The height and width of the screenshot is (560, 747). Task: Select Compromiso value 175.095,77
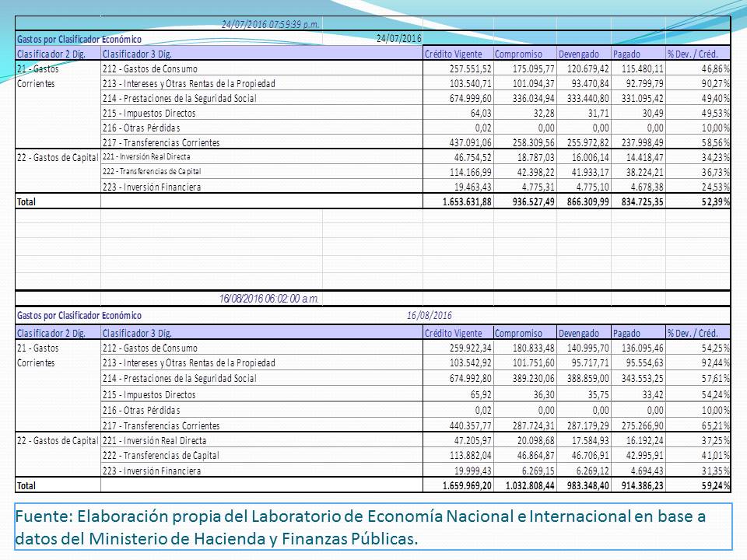[534, 68]
